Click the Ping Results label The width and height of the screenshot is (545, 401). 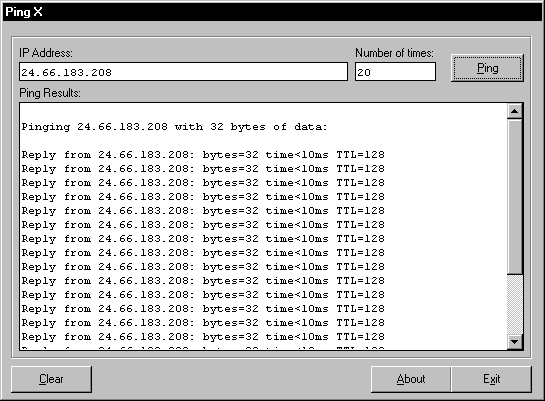coord(50,93)
